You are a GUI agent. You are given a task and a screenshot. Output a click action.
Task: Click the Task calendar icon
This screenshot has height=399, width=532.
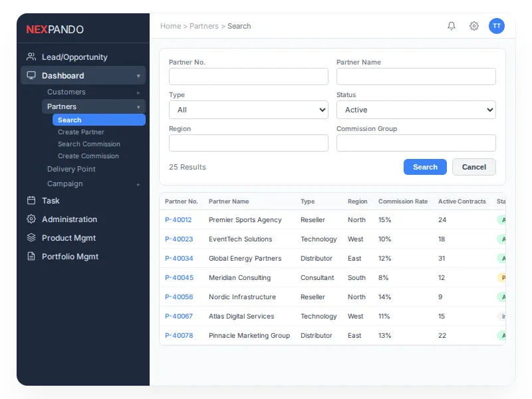point(31,201)
